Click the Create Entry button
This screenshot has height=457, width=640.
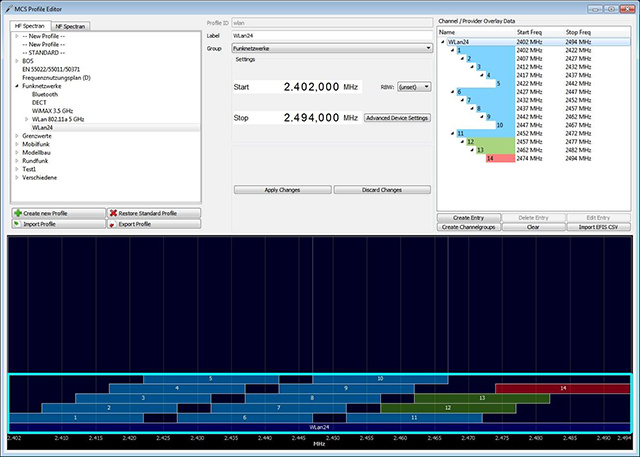point(469,218)
